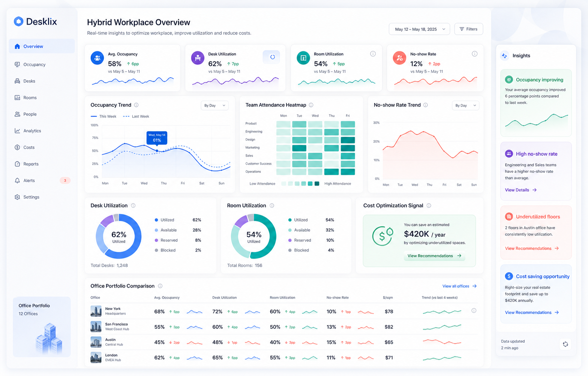This screenshot has height=376, width=588.
Task: Click the info icon on New York row
Action: coord(474,310)
